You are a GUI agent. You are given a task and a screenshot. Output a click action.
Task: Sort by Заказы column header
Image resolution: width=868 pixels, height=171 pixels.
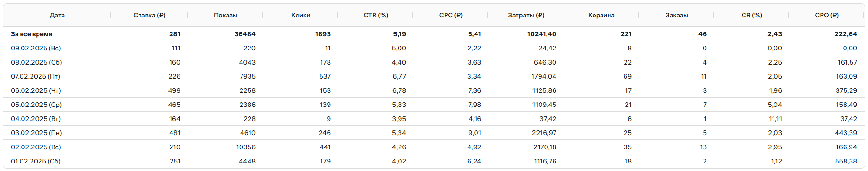pos(677,15)
